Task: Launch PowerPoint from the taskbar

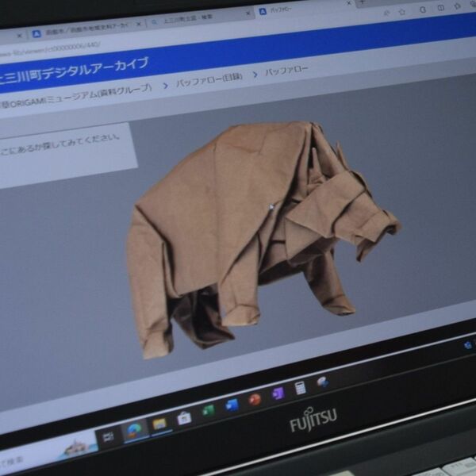Action: [x=255, y=399]
